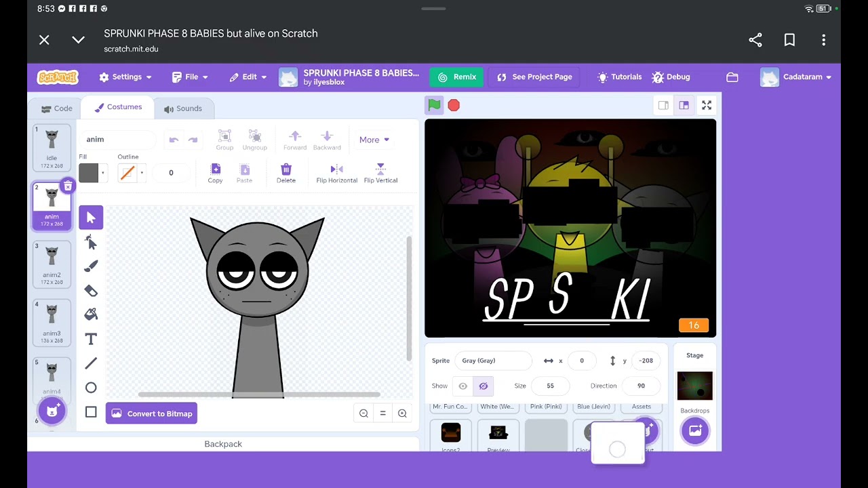Screen dimensions: 868x488
Task: Expand browser chevron down menu
Action: [x=78, y=40]
